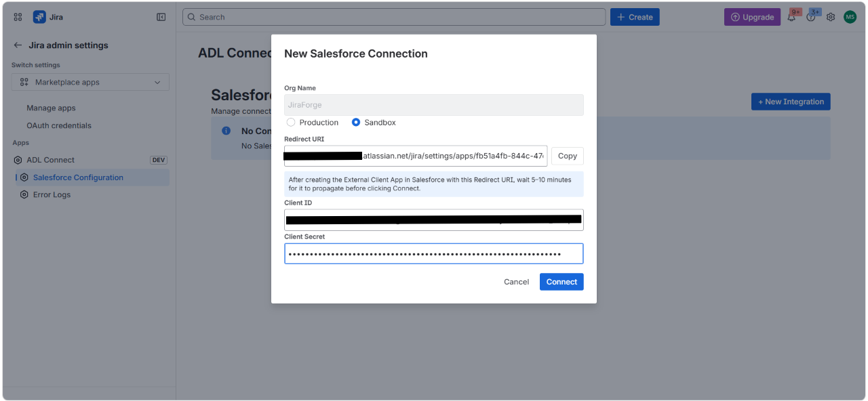The width and height of the screenshot is (868, 401).
Task: Open the notifications bell icon
Action: 791,17
